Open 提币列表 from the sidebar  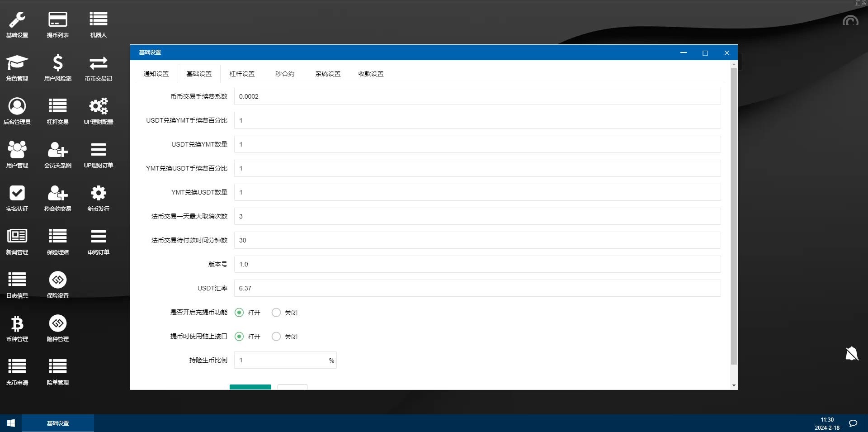tap(58, 23)
